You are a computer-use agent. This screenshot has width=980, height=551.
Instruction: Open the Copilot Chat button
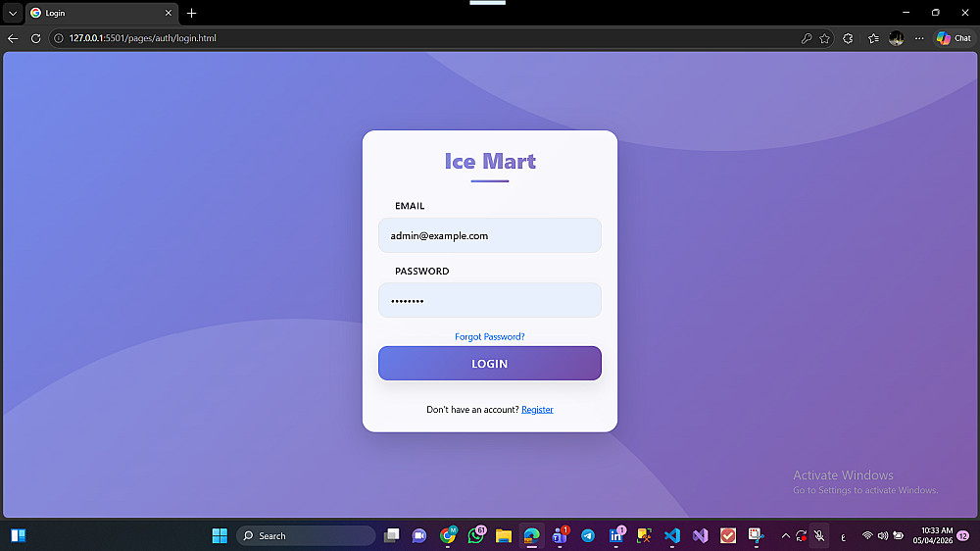click(x=954, y=38)
